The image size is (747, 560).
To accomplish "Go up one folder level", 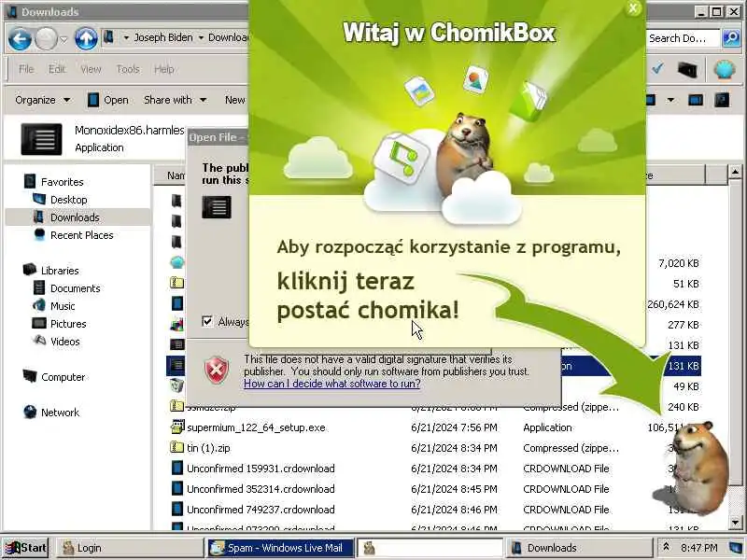I will tap(86, 39).
